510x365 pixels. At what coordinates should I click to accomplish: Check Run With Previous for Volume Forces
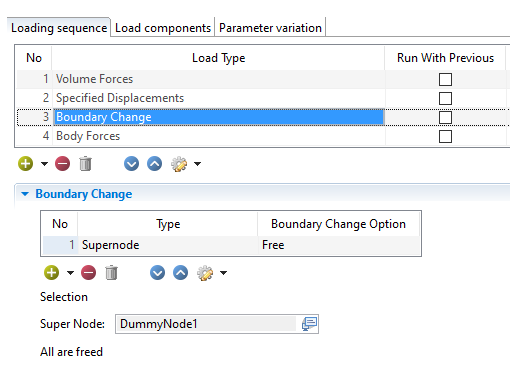(445, 79)
